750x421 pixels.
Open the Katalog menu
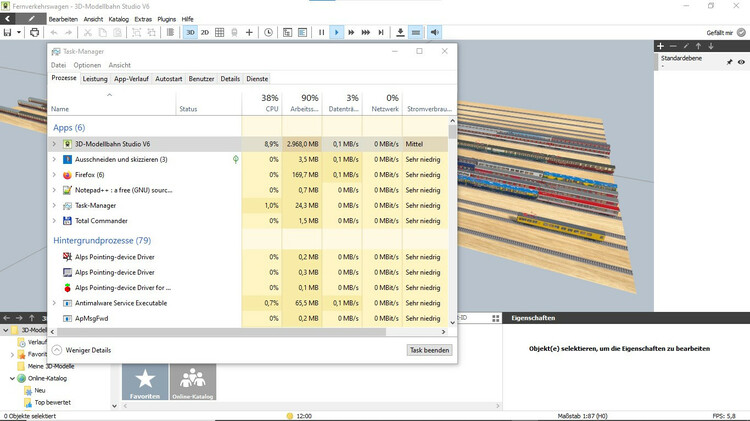click(118, 19)
